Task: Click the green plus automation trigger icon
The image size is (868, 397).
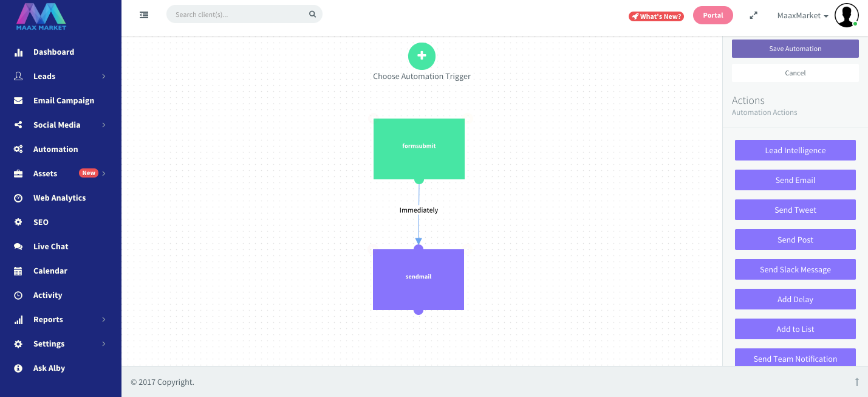Action: 422,56
